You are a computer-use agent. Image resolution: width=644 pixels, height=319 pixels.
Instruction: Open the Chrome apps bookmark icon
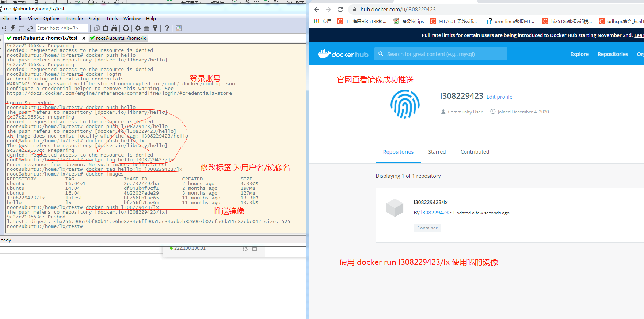coord(316,21)
